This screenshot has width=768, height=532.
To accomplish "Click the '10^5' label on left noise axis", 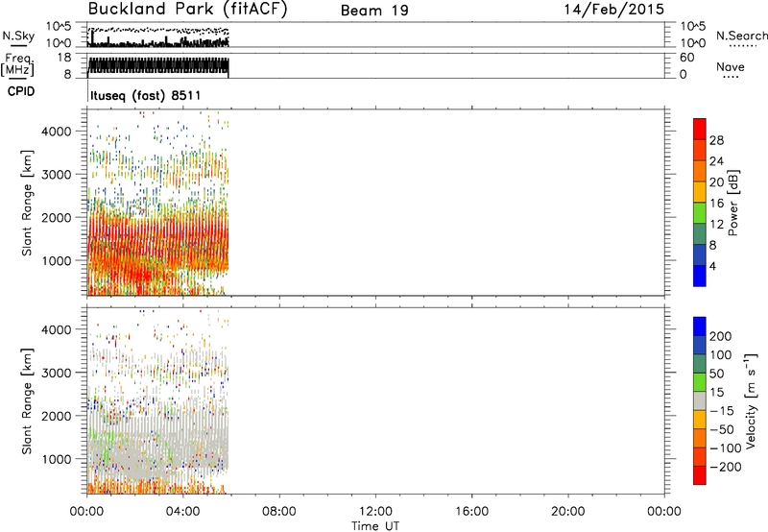I will (x=59, y=27).
